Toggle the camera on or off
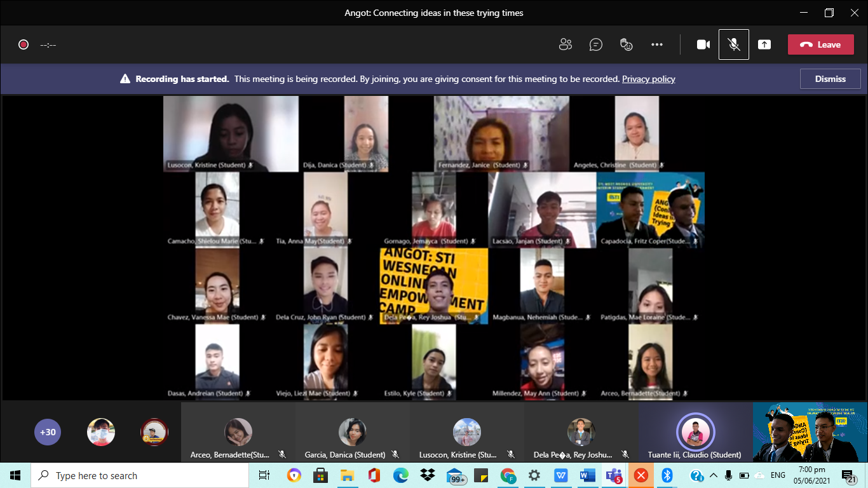 (x=703, y=44)
